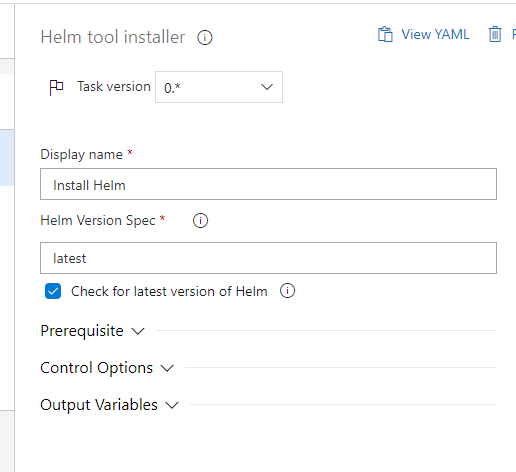
Task: Click info icon beside Check for latest version
Action: point(287,291)
